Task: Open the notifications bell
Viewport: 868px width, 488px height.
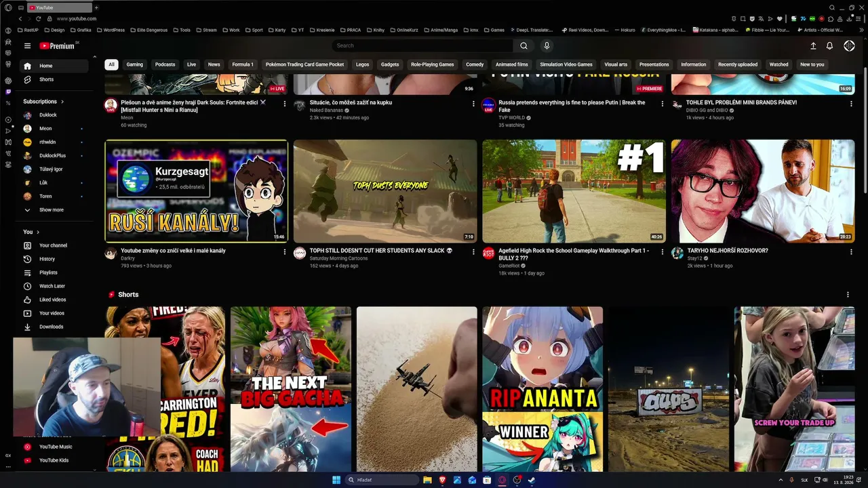Action: tap(829, 46)
